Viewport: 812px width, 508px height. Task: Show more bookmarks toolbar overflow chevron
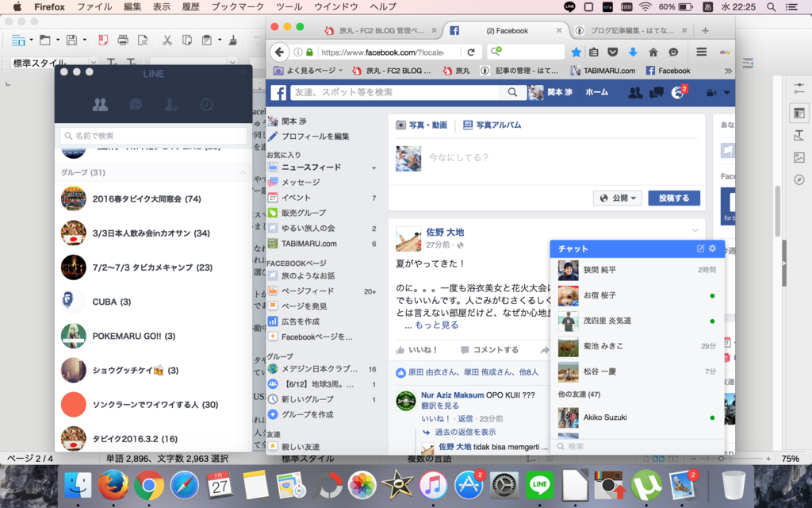pyautogui.click(x=728, y=71)
